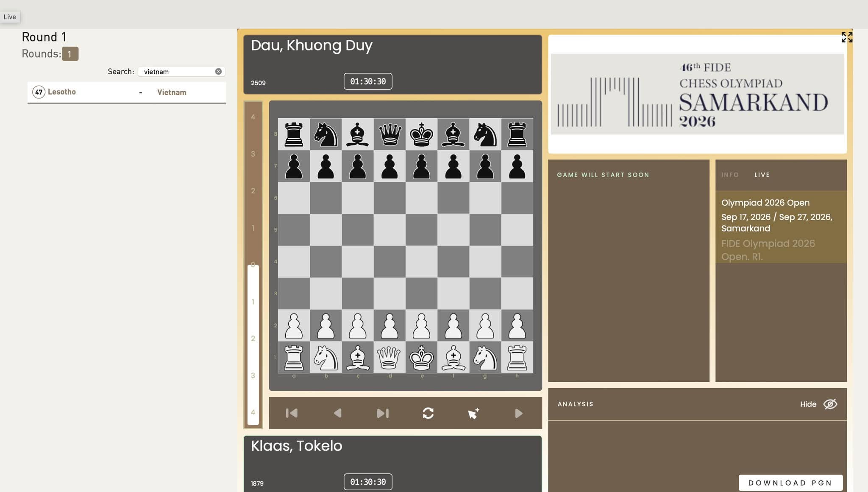Screen dimensions: 868x492
Task: Open the Lesotho vs Vietnam match row
Action: [127, 92]
